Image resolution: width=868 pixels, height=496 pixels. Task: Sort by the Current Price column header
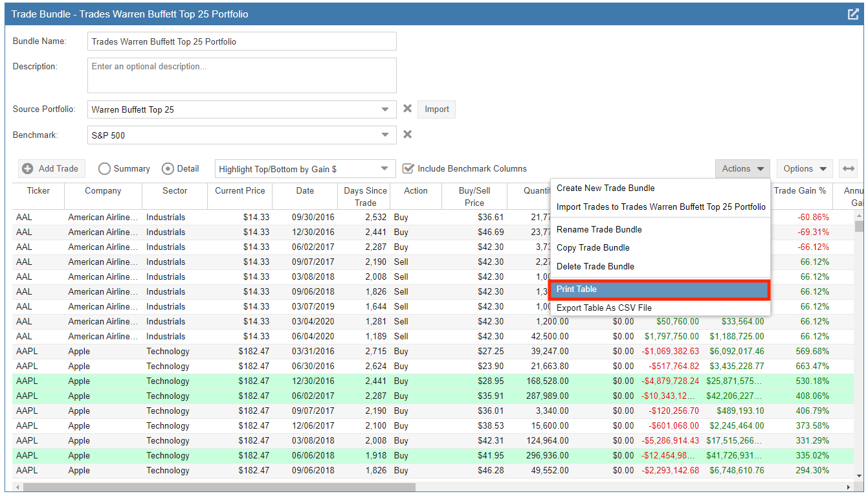coord(239,196)
